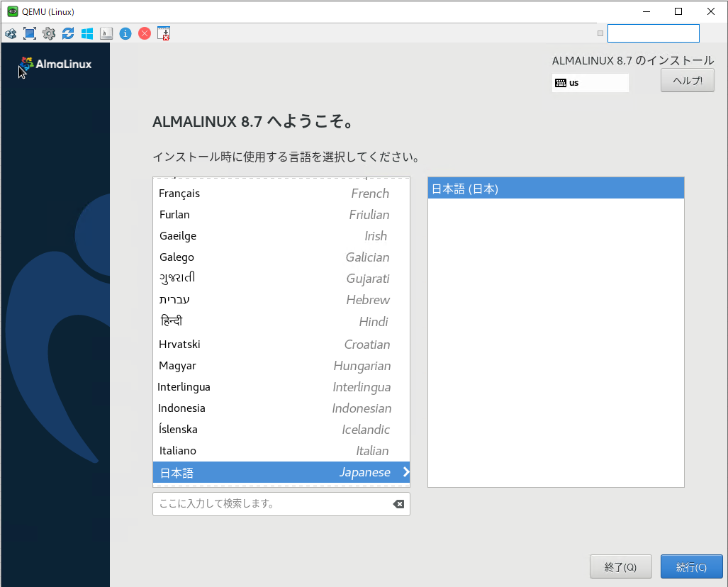Select Furlan (Friulian) in the language list
The height and width of the screenshot is (587, 728).
(x=281, y=215)
